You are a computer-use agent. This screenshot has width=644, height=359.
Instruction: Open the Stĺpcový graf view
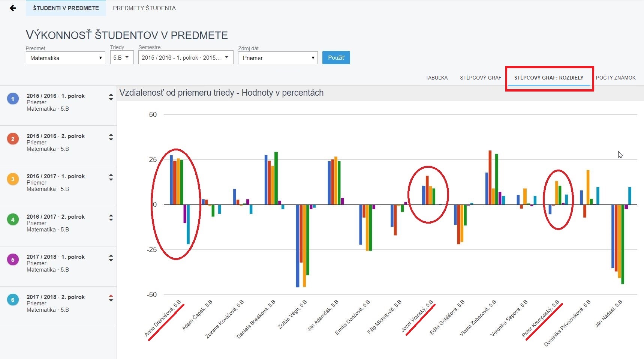click(x=481, y=78)
